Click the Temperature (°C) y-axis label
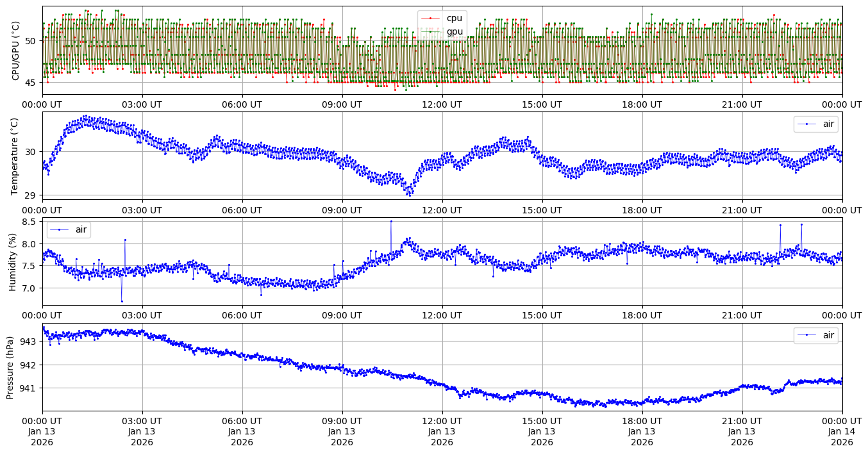Viewport: 868px width, 453px height. (16, 156)
